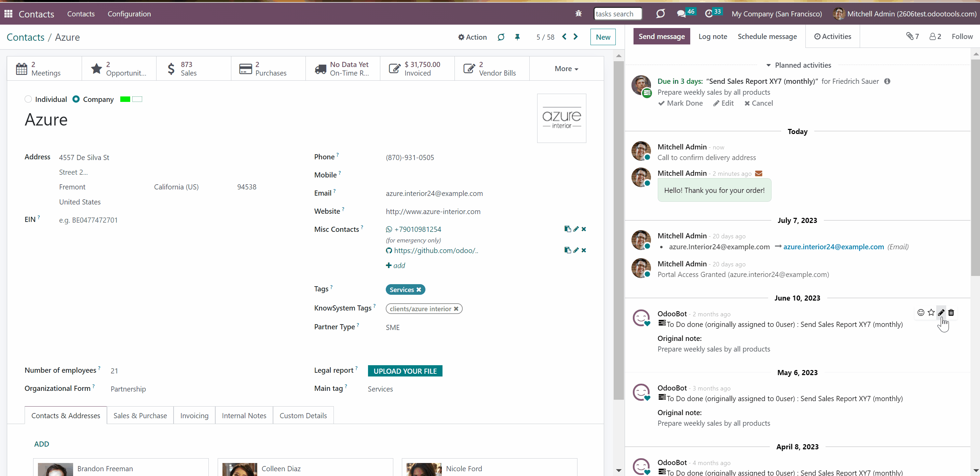The image size is (980, 476).
Task: Click the debug bug icon
Action: point(578,14)
